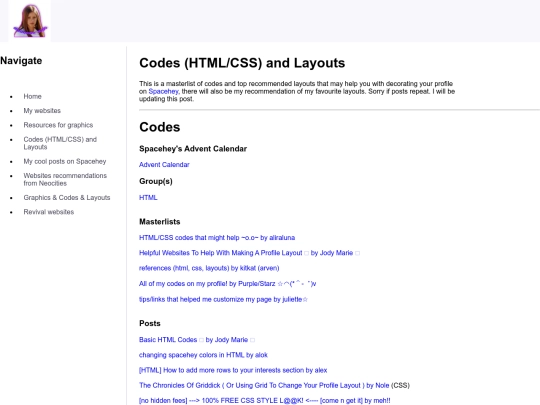540x405 pixels.
Task: Open Graphics & Codes & Layouts link
Action: click(x=67, y=198)
